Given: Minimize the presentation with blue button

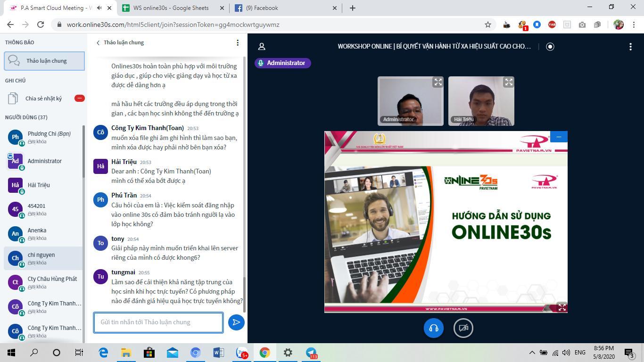Looking at the screenshot, I should (559, 137).
